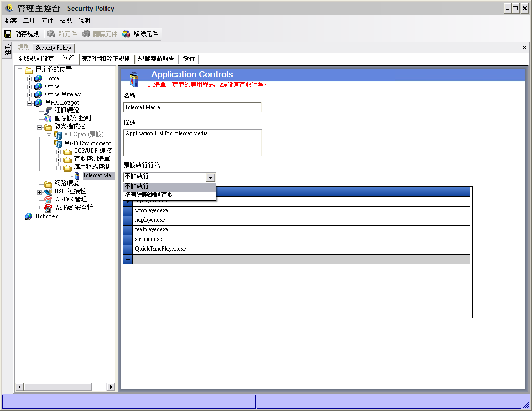
Task: Click the 名稱 field containing Internet Media
Action: pyautogui.click(x=192, y=107)
